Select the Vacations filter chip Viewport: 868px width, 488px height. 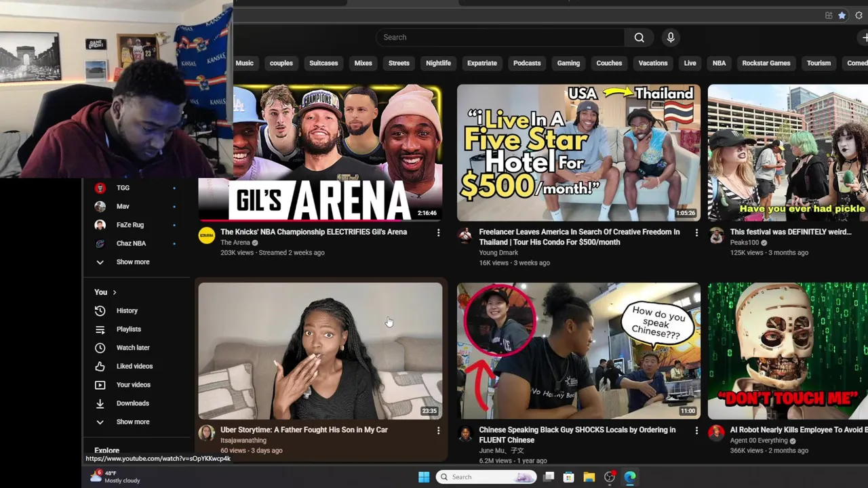point(653,63)
